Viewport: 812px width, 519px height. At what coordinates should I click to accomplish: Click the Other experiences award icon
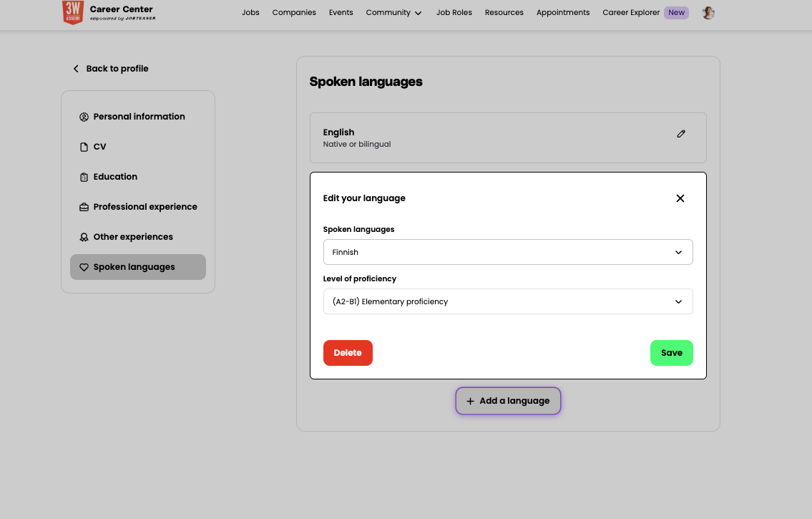pyautogui.click(x=84, y=237)
